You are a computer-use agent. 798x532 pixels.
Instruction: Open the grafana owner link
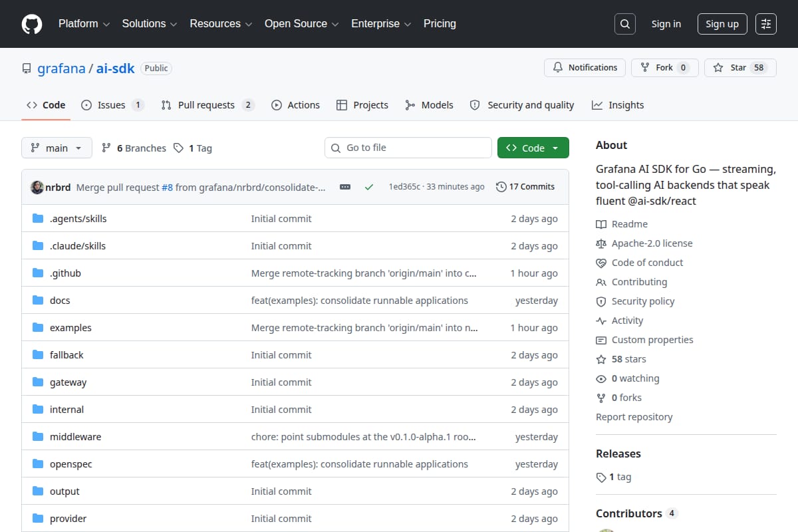coord(61,68)
